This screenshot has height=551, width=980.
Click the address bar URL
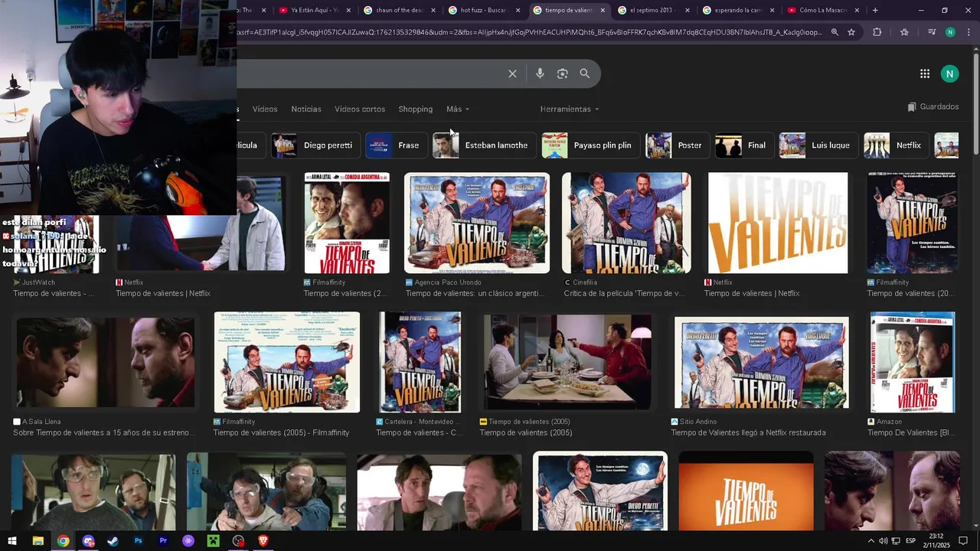click(528, 32)
